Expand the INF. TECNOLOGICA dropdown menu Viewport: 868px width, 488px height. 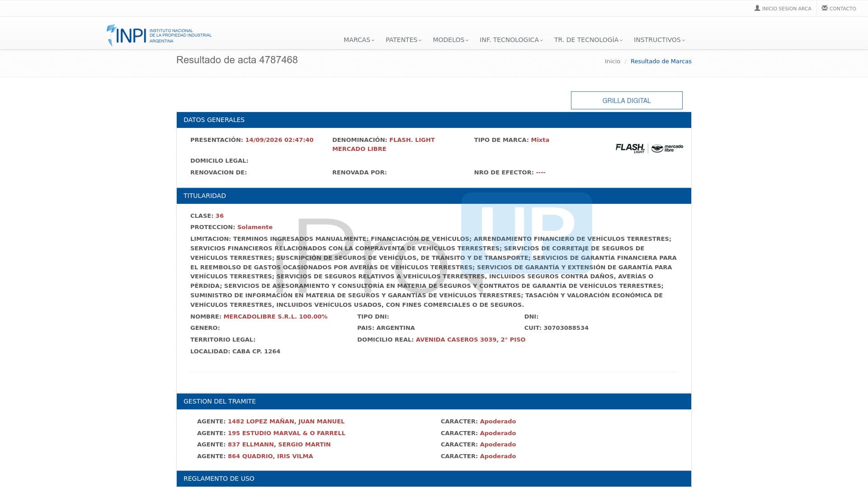[511, 40]
